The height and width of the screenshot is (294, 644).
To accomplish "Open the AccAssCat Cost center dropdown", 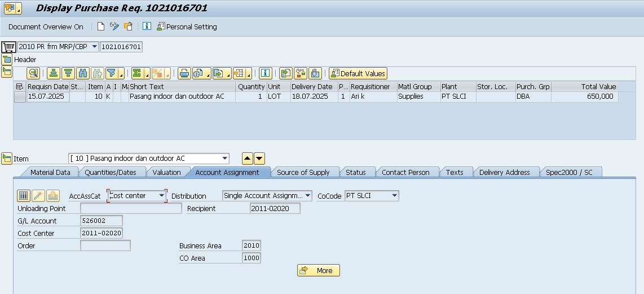I will 162,196.
